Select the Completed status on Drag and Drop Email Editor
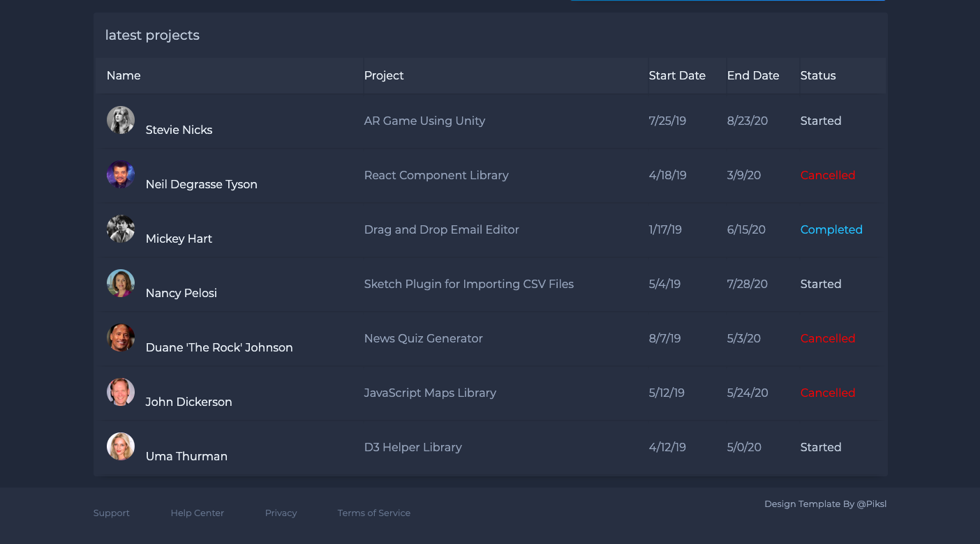This screenshot has height=544, width=980. [x=831, y=229]
